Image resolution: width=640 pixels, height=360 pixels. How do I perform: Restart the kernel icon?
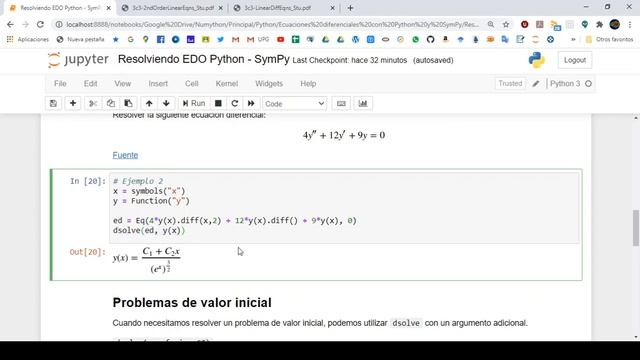click(x=235, y=103)
